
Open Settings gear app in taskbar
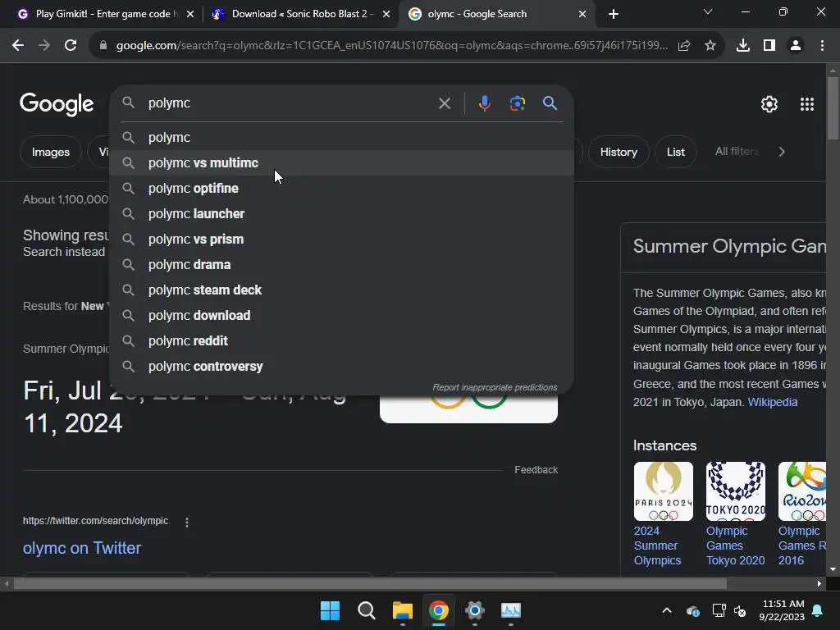[475, 610]
